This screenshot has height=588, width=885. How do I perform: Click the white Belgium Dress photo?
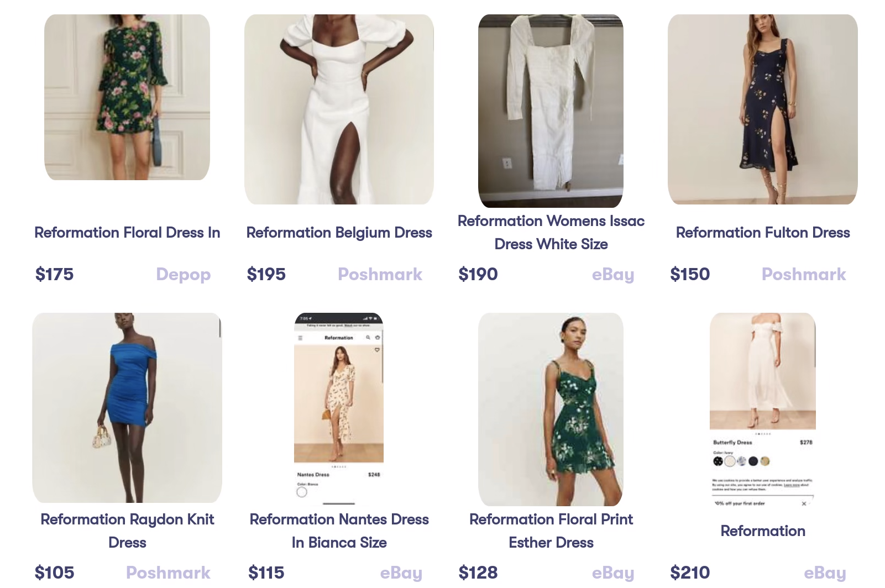click(339, 108)
